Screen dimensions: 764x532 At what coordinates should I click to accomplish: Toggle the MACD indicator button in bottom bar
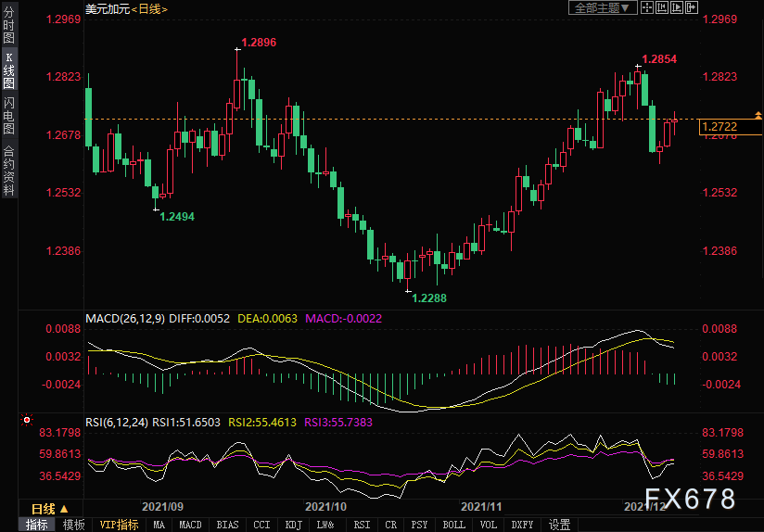coord(190,525)
